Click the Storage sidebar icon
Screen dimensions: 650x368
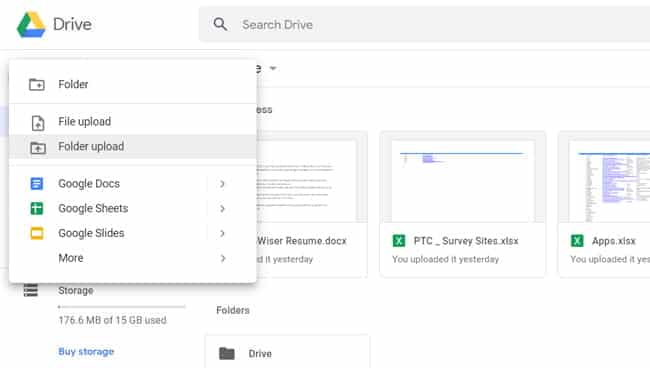(x=31, y=290)
